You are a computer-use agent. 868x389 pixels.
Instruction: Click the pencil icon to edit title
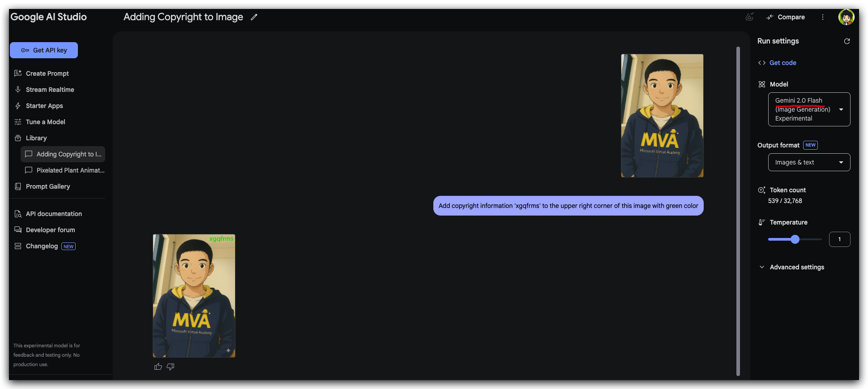tap(254, 17)
